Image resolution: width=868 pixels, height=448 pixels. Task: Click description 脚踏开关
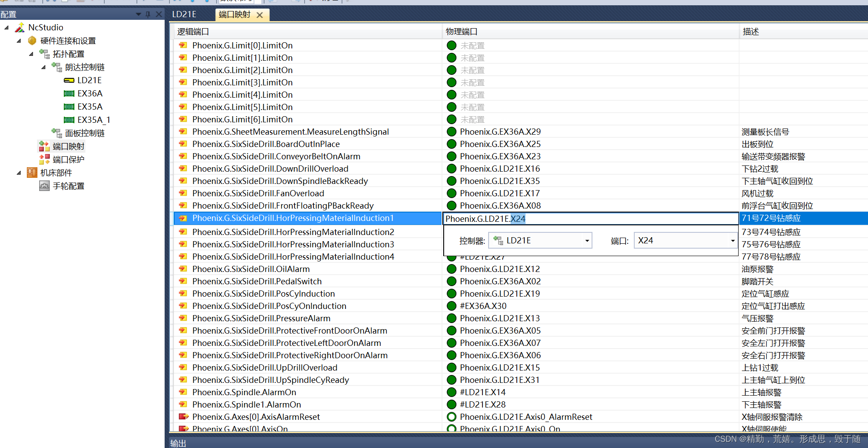(757, 281)
